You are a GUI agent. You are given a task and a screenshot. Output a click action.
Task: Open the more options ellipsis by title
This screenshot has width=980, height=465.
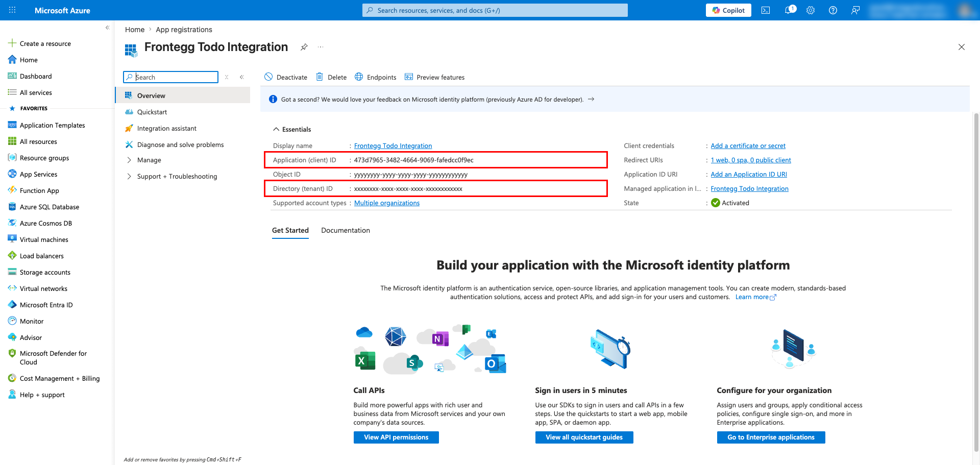click(x=321, y=47)
